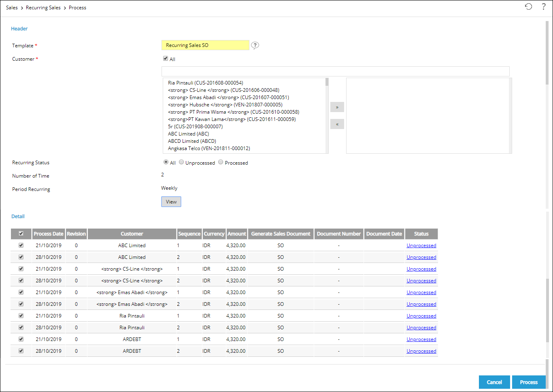Click the View button
The height and width of the screenshot is (392, 553).
click(x=171, y=202)
